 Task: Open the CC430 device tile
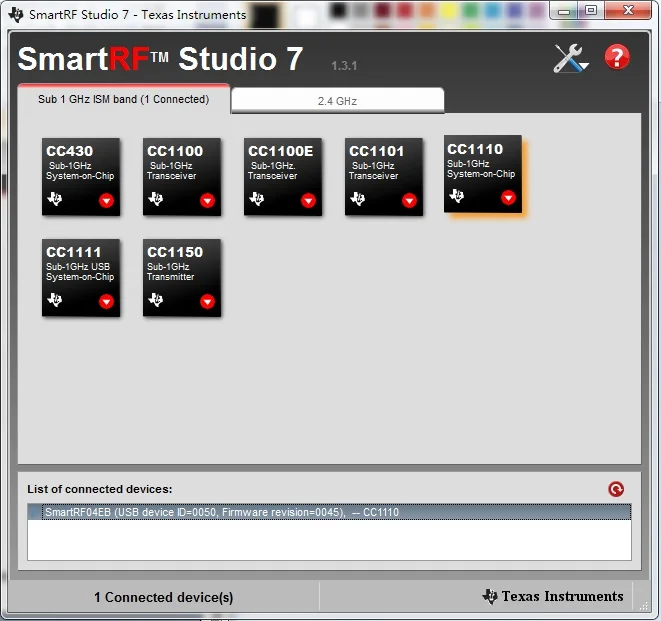pyautogui.click(x=81, y=177)
